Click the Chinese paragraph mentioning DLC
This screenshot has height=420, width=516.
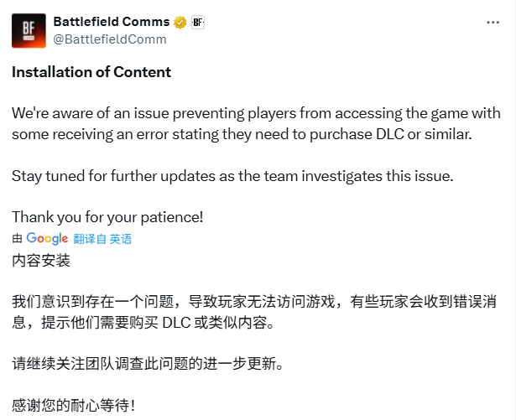coord(254,312)
